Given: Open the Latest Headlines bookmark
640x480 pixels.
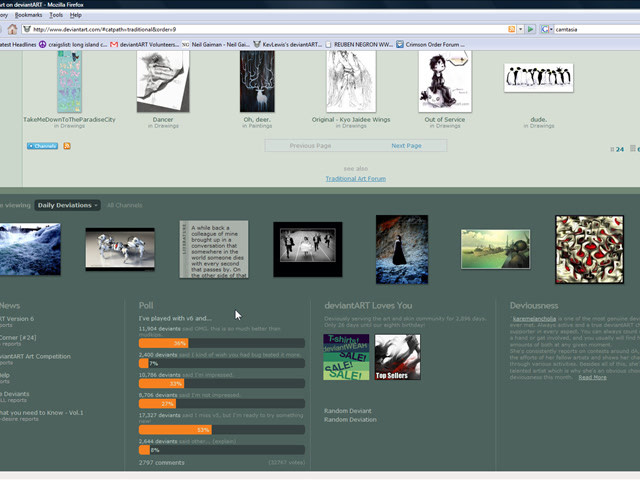Looking at the screenshot, I should tap(18, 44).
